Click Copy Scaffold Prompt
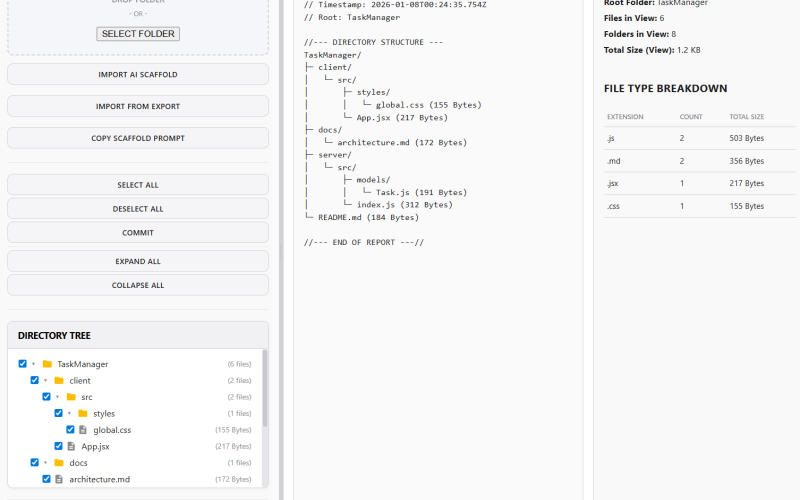Image resolution: width=800 pixels, height=500 pixels. click(x=138, y=138)
